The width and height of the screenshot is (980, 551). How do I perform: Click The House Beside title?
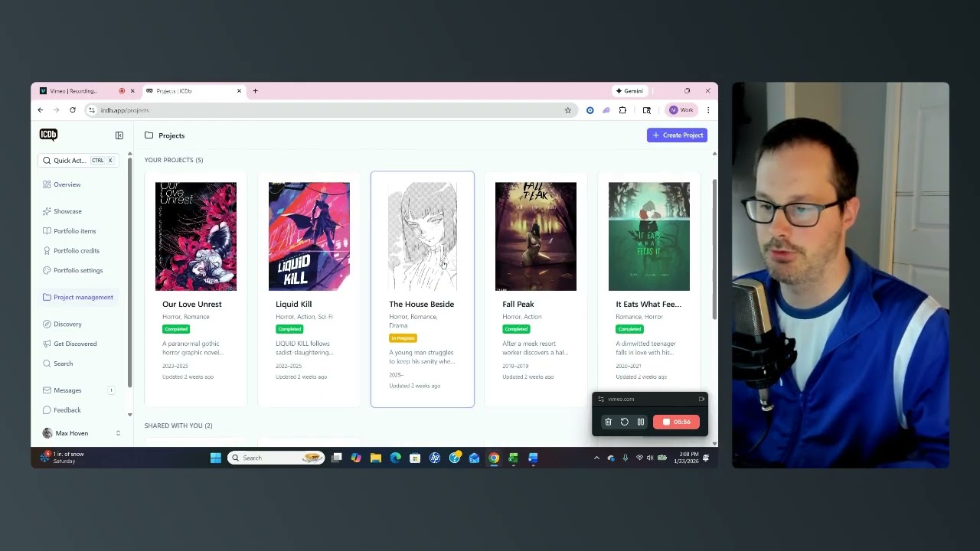click(421, 305)
